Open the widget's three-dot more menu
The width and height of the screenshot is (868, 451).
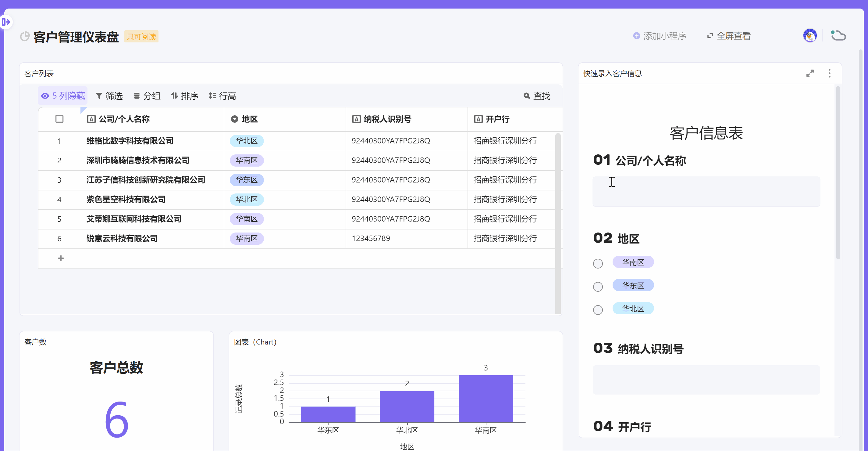[829, 73]
